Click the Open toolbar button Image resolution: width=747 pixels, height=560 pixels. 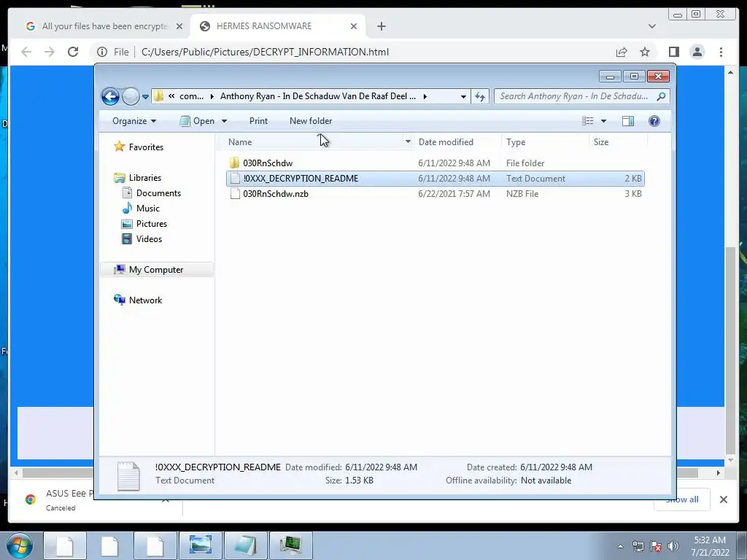(197, 121)
